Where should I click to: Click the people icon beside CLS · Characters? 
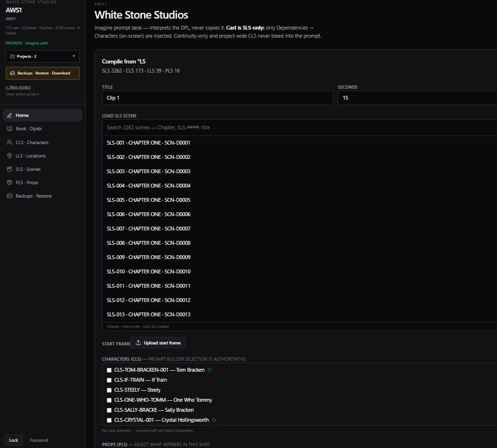pos(10,142)
